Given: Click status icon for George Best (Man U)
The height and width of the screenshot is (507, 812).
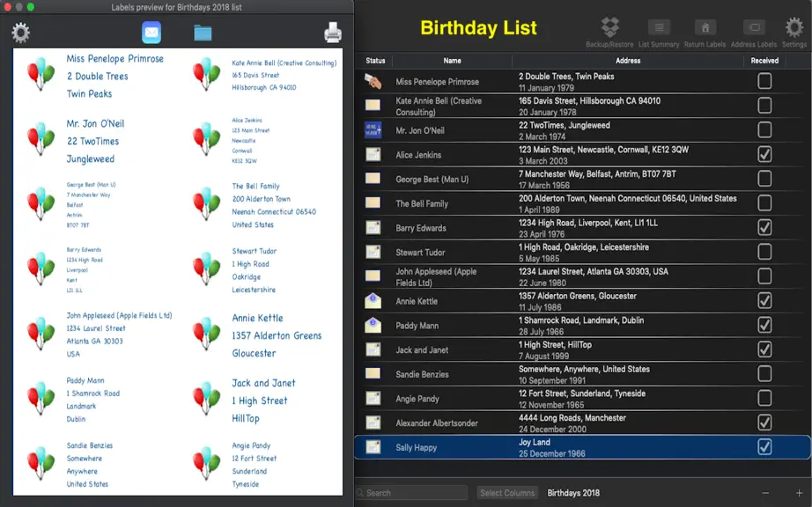Looking at the screenshot, I should 373,179.
